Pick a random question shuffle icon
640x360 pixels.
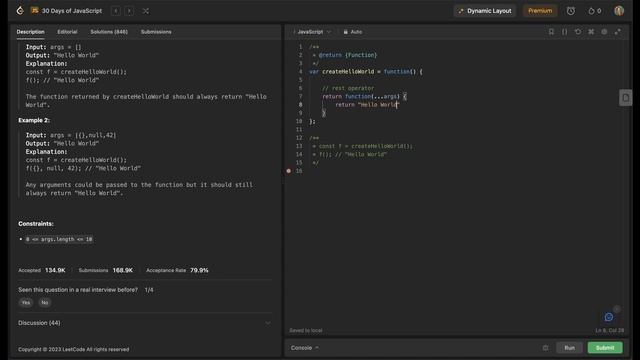coord(146,11)
